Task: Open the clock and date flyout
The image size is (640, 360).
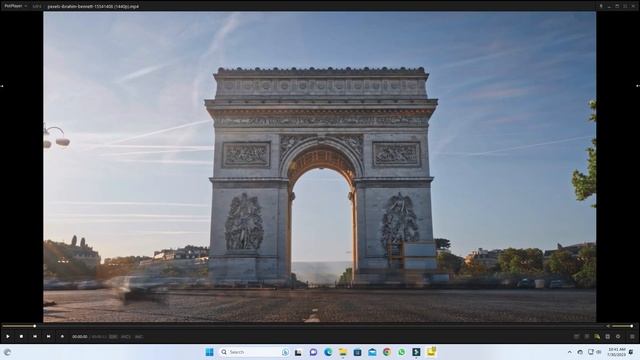Action: point(616,352)
